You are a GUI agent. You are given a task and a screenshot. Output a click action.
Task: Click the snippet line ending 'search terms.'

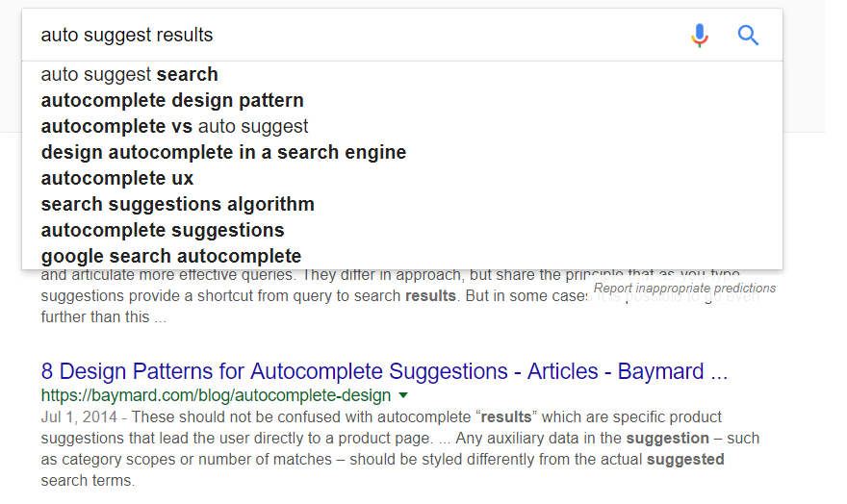pos(88,480)
